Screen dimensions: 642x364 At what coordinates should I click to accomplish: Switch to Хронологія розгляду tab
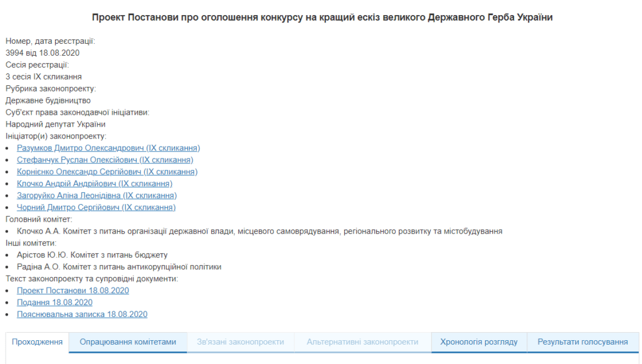pos(478,342)
